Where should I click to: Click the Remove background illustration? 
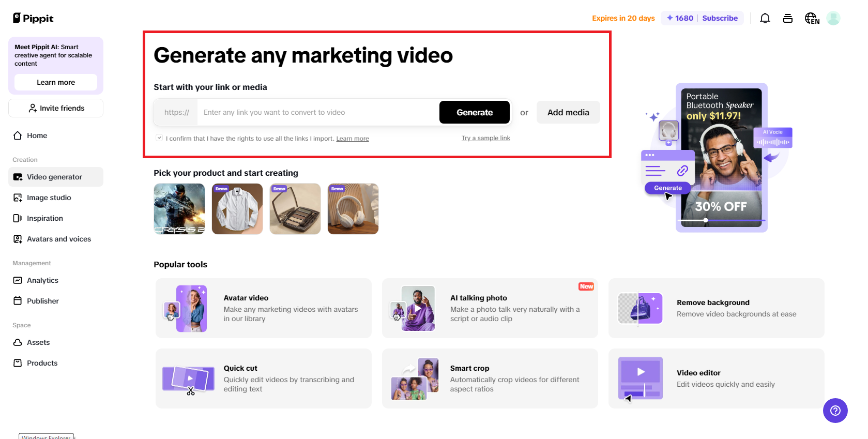(x=640, y=308)
